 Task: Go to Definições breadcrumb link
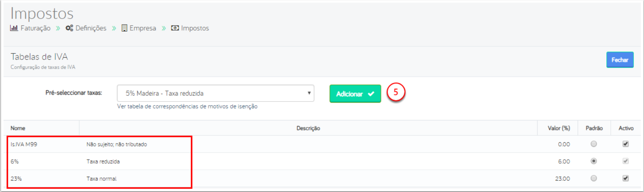91,28
